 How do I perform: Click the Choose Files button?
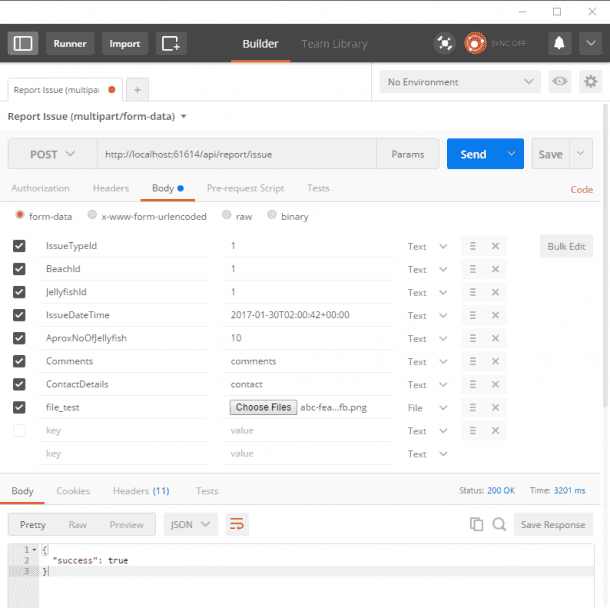pyautogui.click(x=263, y=407)
